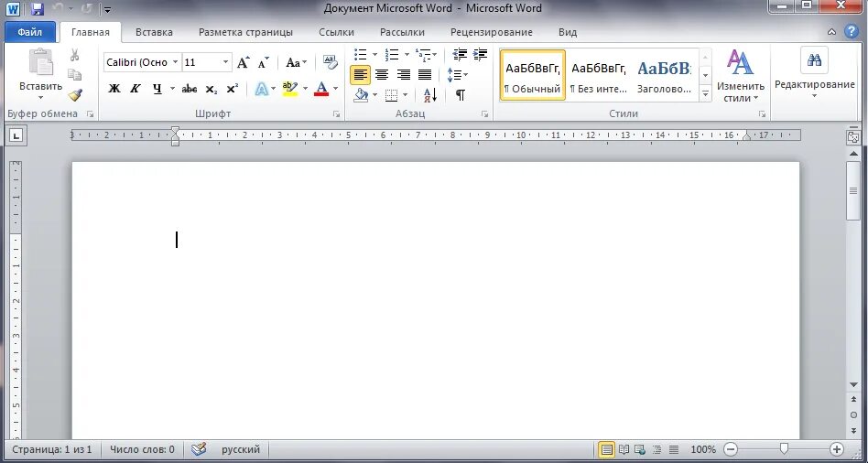Click the Cut scissors icon

pos(74,55)
